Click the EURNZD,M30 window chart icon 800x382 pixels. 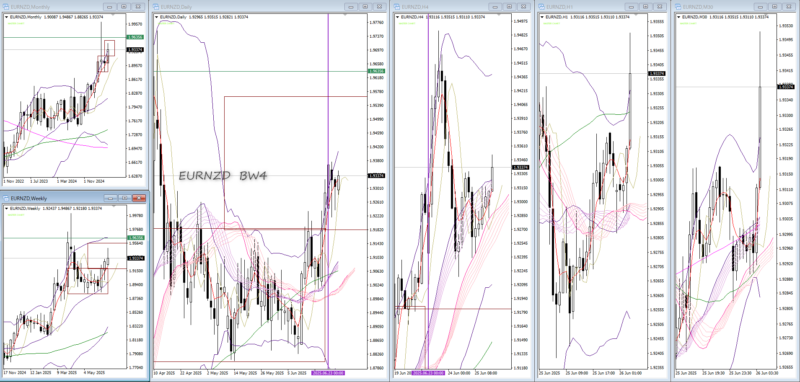pyautogui.click(x=678, y=7)
